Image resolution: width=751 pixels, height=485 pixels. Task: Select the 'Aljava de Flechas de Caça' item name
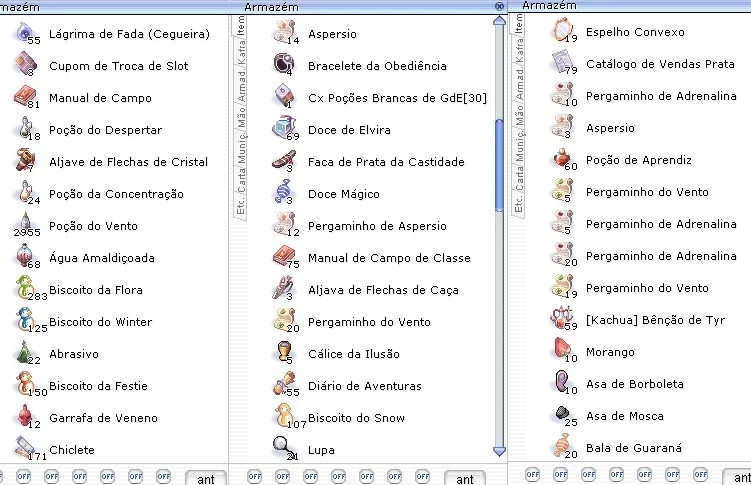point(383,290)
